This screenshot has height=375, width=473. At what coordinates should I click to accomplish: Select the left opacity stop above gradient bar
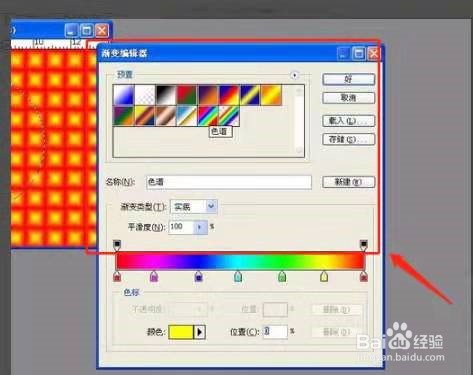click(117, 245)
